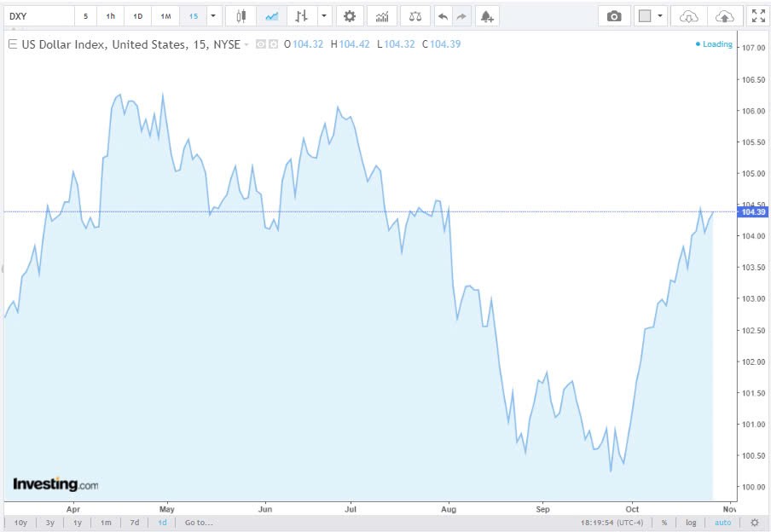The image size is (771, 532).
Task: Switch to the 1M interval
Action: [x=165, y=16]
